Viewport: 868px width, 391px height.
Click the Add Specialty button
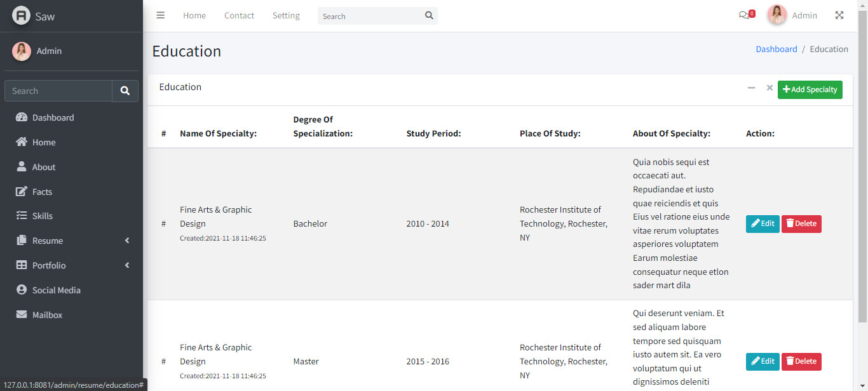(810, 89)
